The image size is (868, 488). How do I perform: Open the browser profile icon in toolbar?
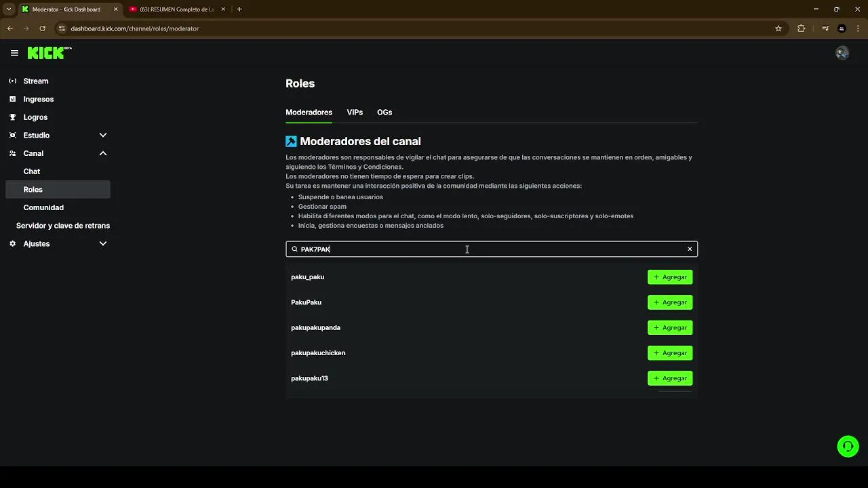pyautogui.click(x=842, y=28)
